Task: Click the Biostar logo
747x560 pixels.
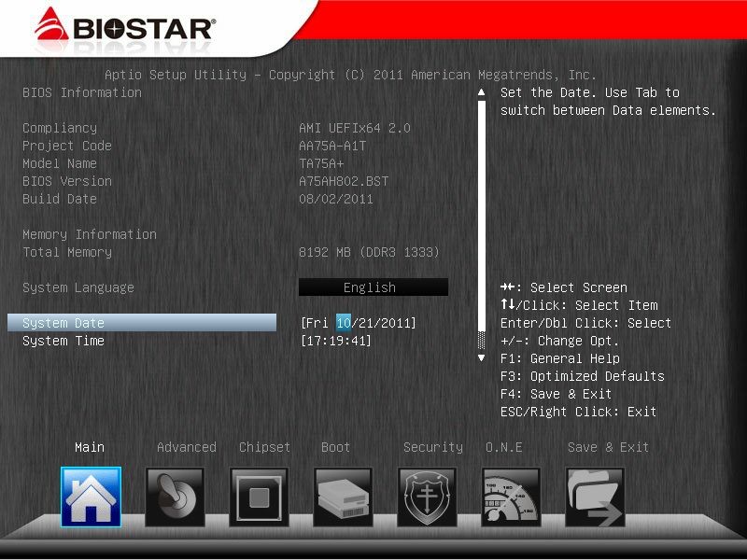Action: point(125,25)
